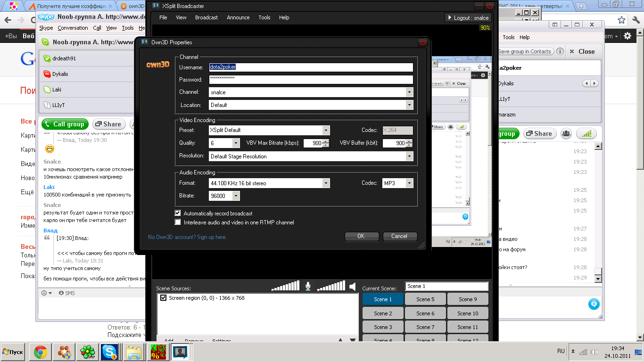The width and height of the screenshot is (644, 362).
Task: Click the Skype add people icon
Action: click(566, 133)
